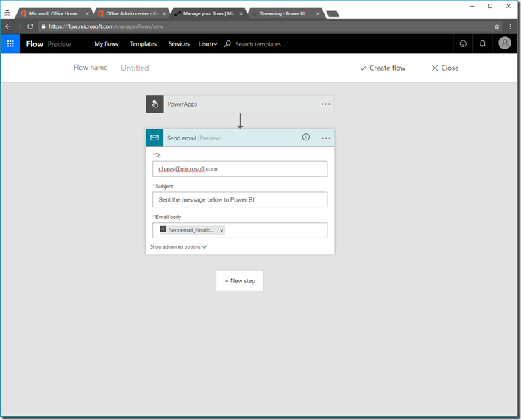
Task: Click the smiley feedback icon
Action: pos(463,43)
